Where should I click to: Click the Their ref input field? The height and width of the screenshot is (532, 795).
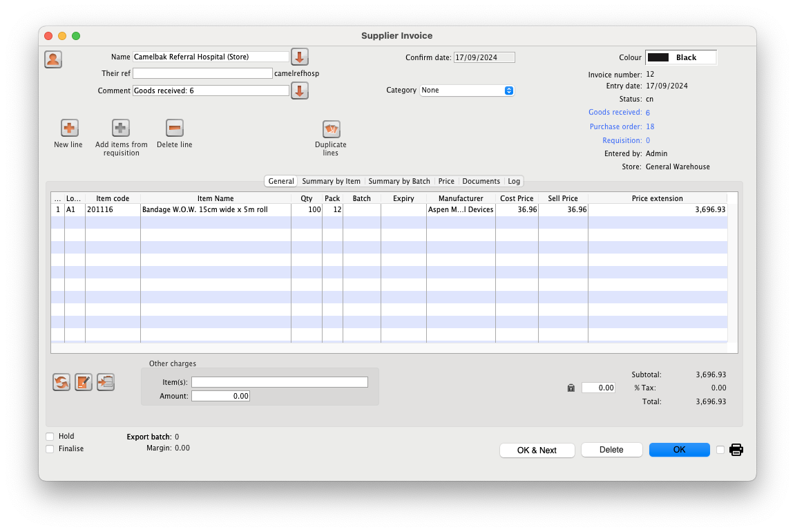pyautogui.click(x=202, y=73)
